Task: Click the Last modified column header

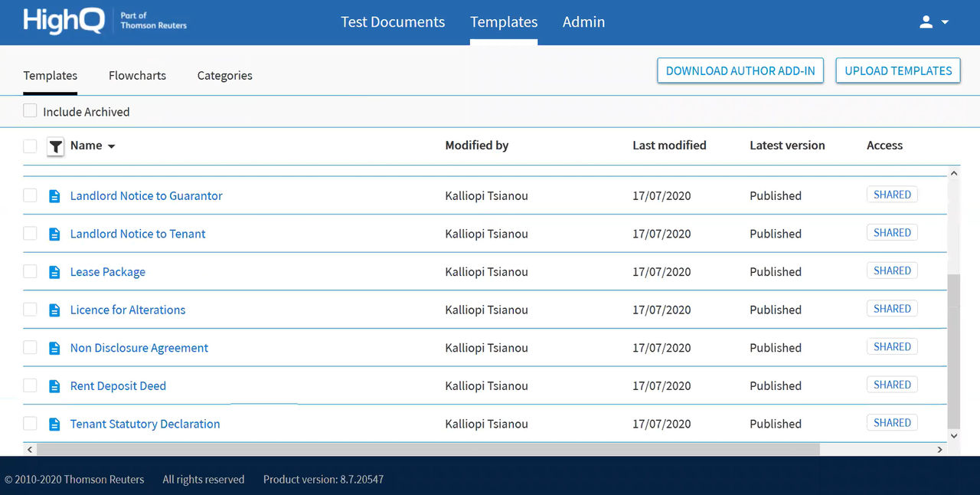Action: (x=669, y=145)
